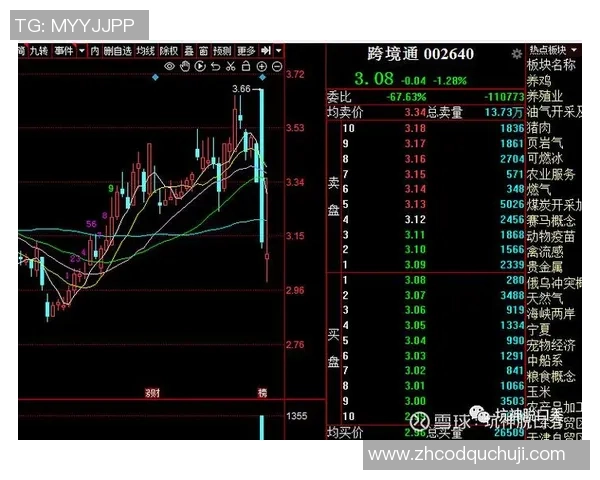This screenshot has width=600, height=480.
Task: Toggle 均线 moving averages button
Action: (x=146, y=51)
